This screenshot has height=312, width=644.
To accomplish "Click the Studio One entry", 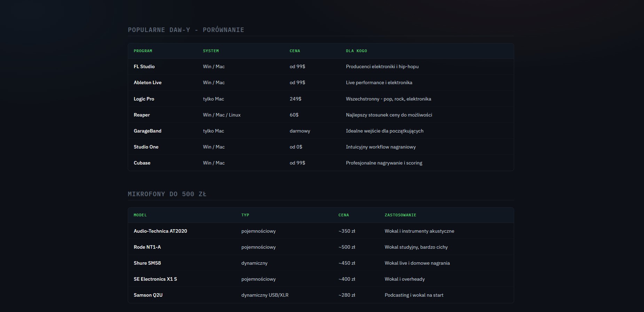I will (x=146, y=147).
